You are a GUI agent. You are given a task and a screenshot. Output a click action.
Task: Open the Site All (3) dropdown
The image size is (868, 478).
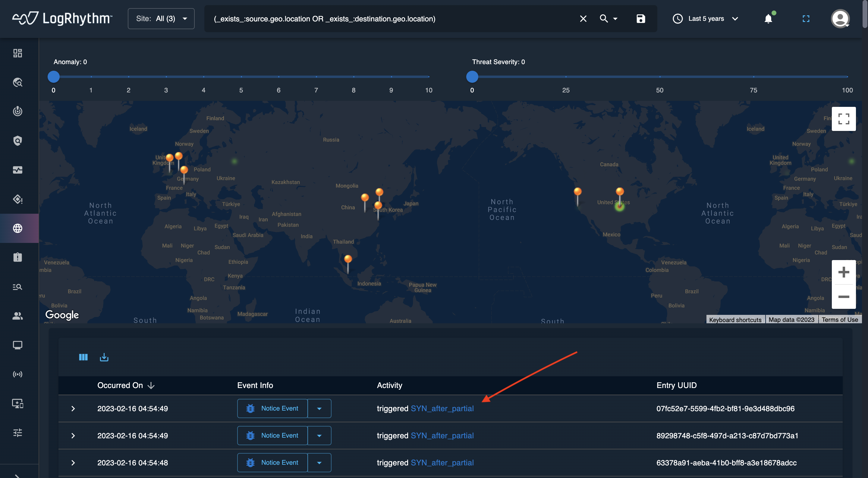(x=161, y=19)
